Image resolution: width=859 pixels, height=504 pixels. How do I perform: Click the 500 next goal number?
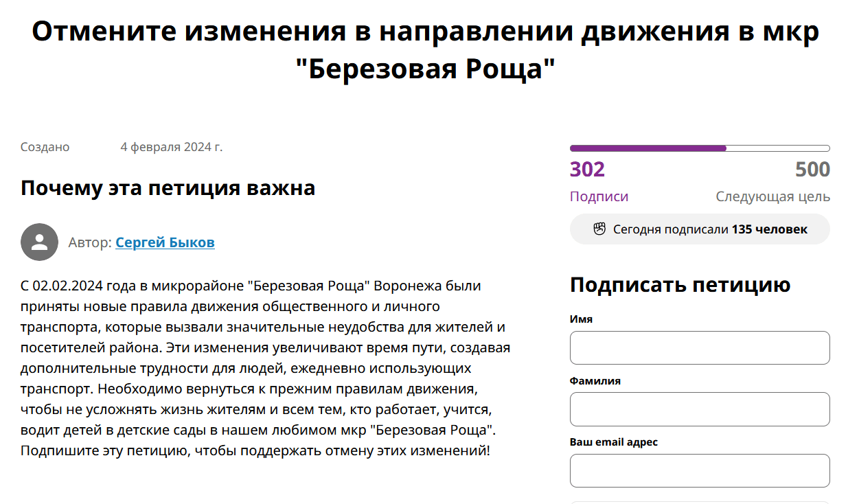click(x=812, y=170)
